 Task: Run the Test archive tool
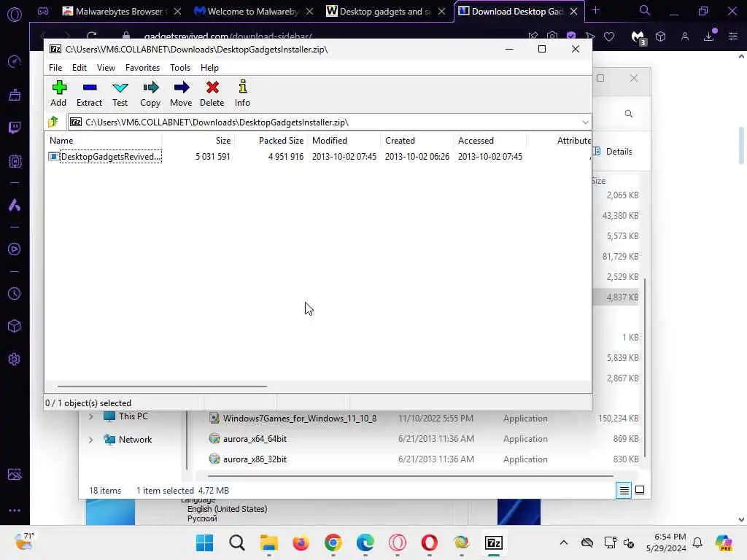click(120, 93)
